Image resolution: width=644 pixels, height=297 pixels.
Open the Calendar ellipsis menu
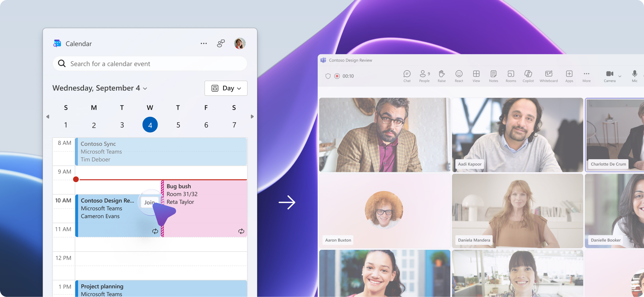pos(204,44)
